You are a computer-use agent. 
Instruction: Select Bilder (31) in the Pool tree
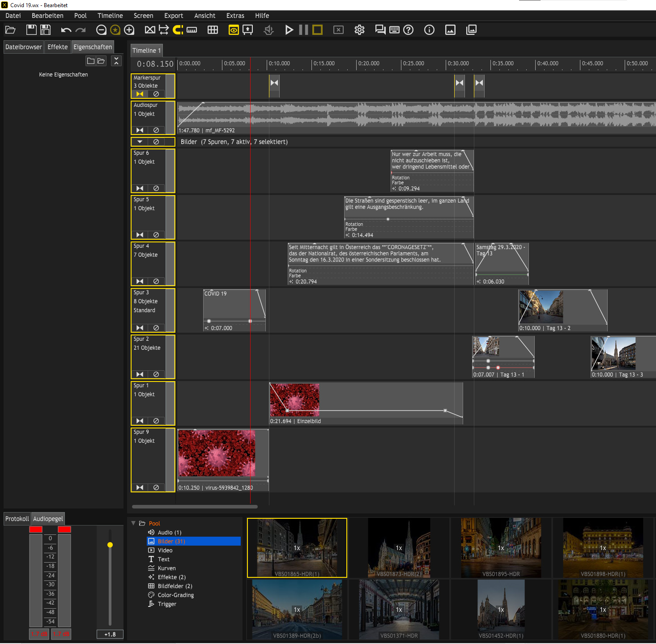[x=194, y=541]
